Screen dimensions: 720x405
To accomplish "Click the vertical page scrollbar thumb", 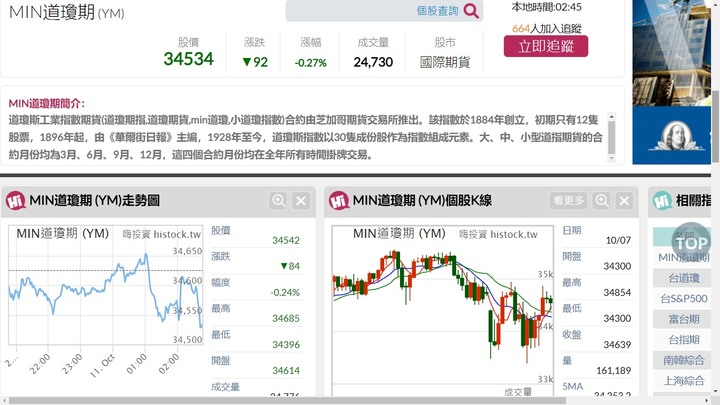I will coord(715,126).
